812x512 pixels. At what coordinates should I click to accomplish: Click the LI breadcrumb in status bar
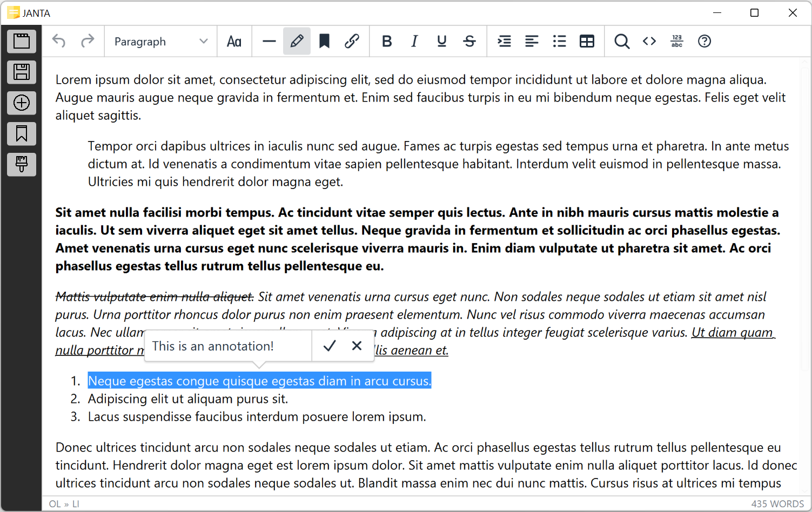pyautogui.click(x=76, y=504)
